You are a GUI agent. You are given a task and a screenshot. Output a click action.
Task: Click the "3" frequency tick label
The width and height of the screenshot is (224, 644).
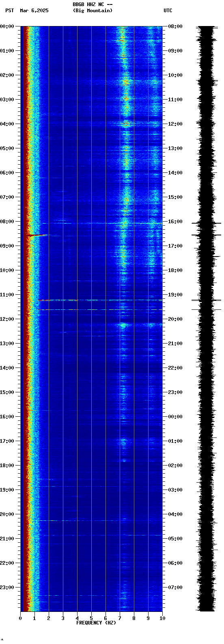coord(63,618)
